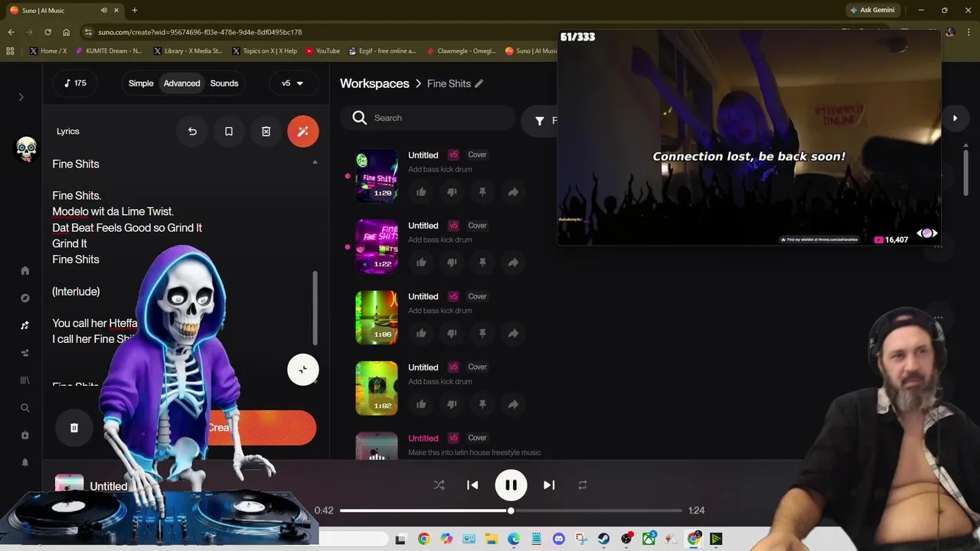Click the credits counter showing 175
The width and height of the screenshot is (980, 551).
75,83
